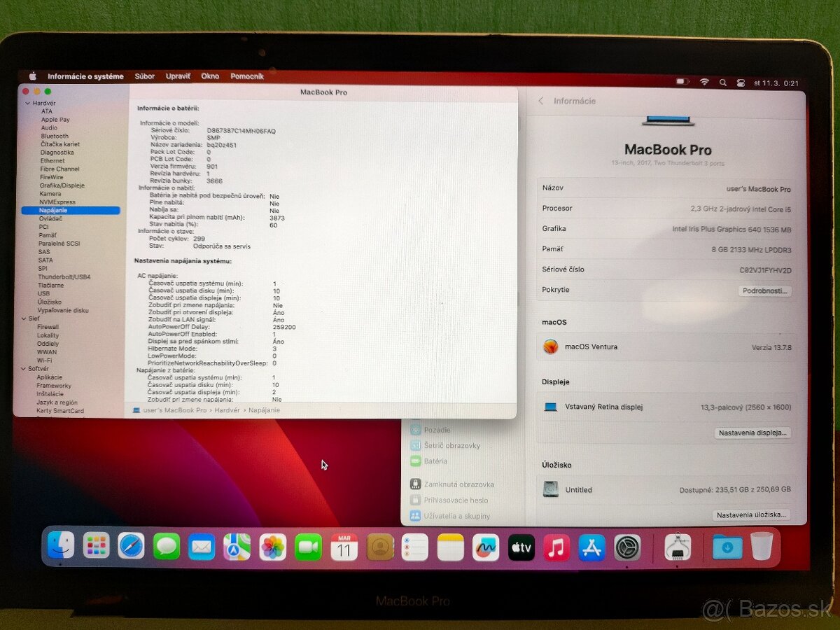Collapse the Sieť section
The height and width of the screenshot is (630, 840).
[x=25, y=318]
